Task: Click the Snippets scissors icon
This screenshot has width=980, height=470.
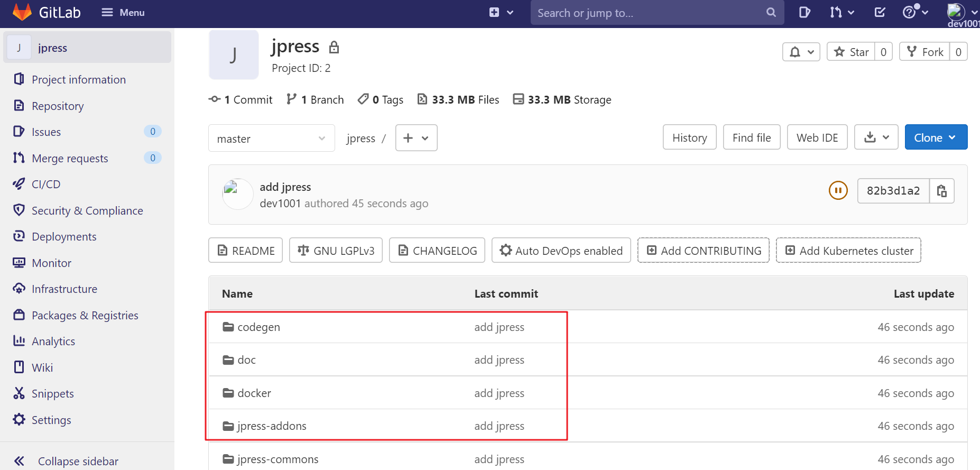Action: 19,393
